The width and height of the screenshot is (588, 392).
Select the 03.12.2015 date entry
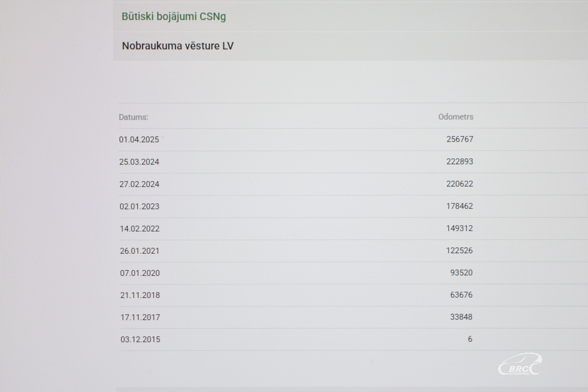(140, 339)
